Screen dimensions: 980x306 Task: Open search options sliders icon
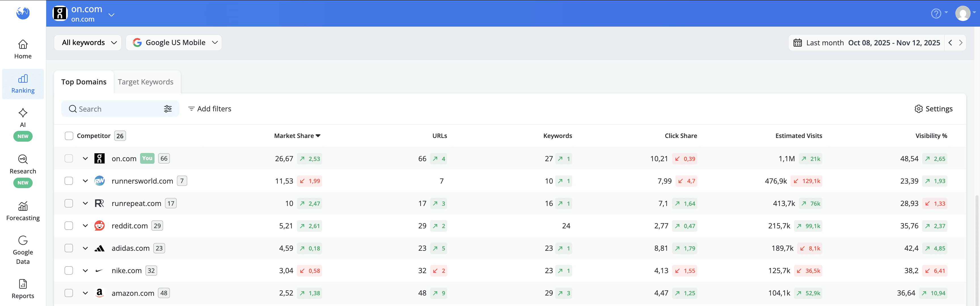pyautogui.click(x=168, y=109)
